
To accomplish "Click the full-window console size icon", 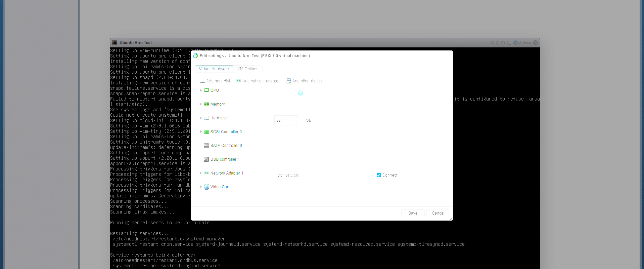I will 503,43.
